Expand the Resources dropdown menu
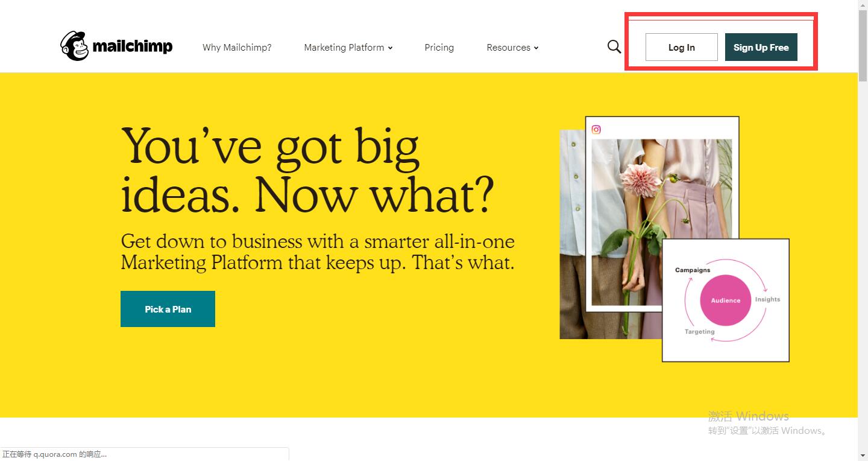 pyautogui.click(x=512, y=47)
